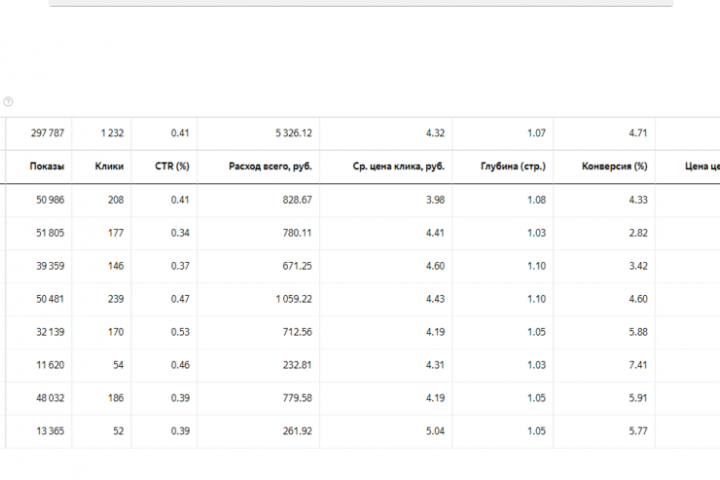720x480 pixels.
Task: Sort by the Клики column header
Action: 109,166
